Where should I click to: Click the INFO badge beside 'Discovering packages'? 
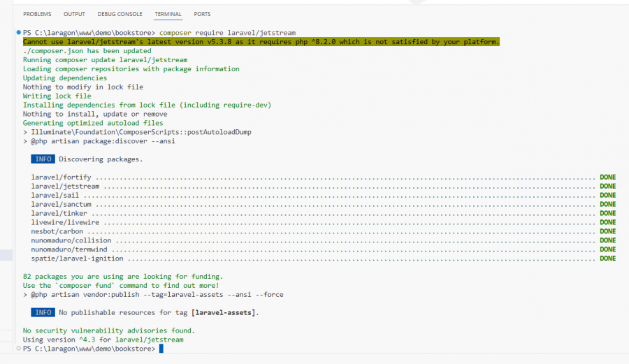point(43,159)
